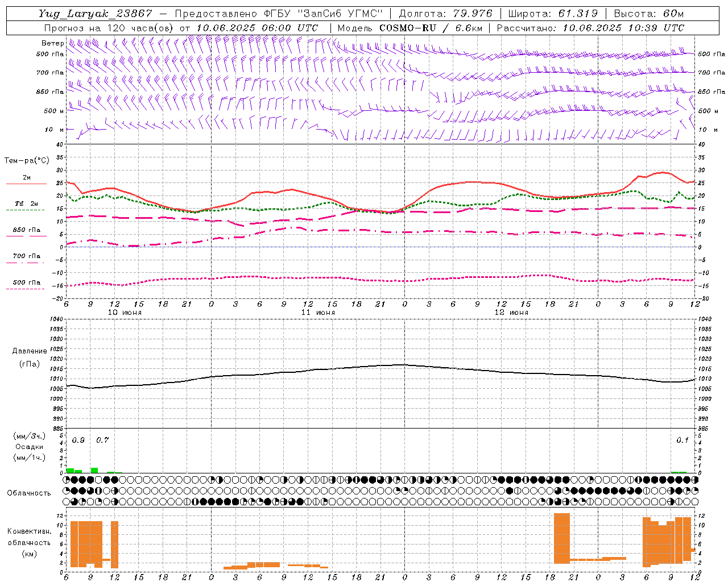Click the (мм/1ч.) precipitation unit label

(30, 457)
